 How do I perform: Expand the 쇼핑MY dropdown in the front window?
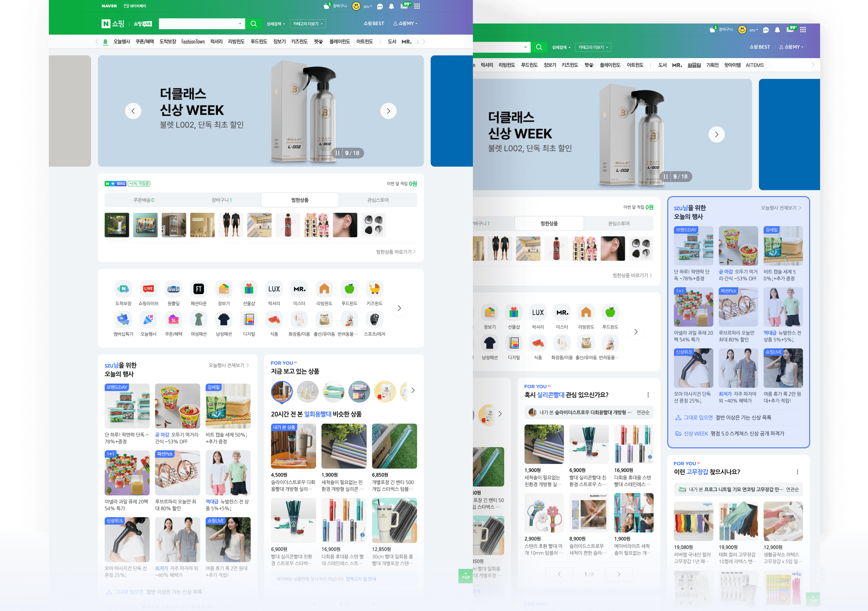405,23
